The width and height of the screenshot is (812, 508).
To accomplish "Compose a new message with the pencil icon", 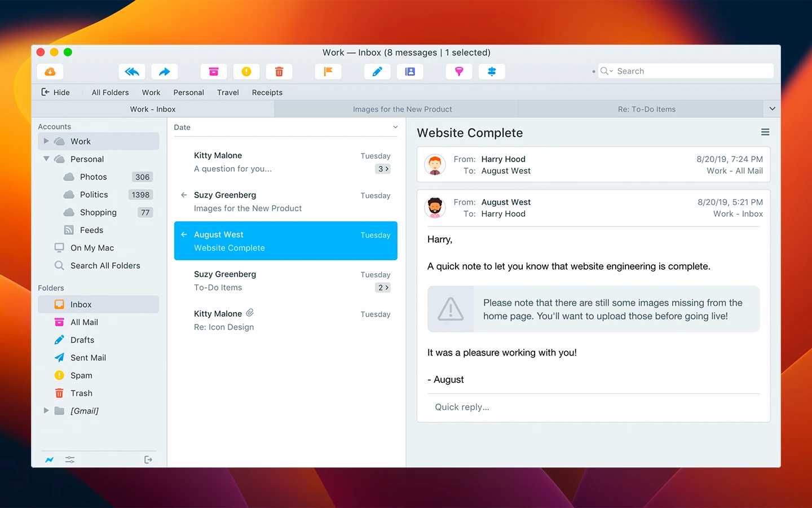I will (x=377, y=72).
